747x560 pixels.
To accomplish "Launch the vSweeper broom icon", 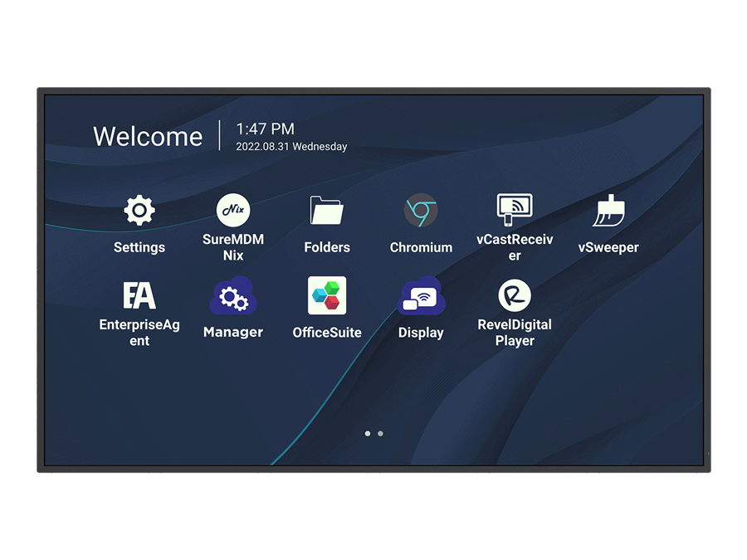I will [x=608, y=211].
